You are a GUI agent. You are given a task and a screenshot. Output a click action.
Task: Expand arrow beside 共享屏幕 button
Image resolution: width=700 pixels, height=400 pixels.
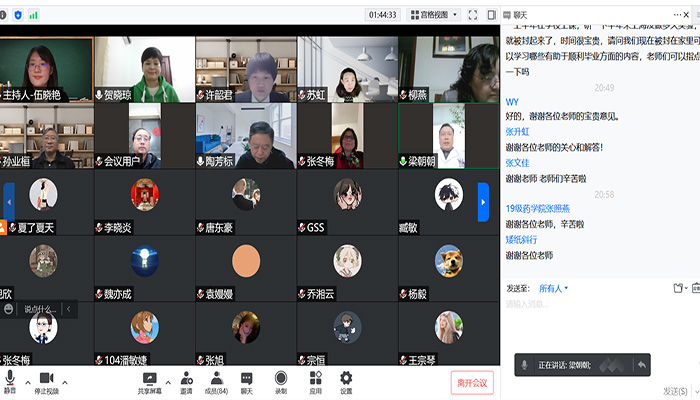(166, 380)
